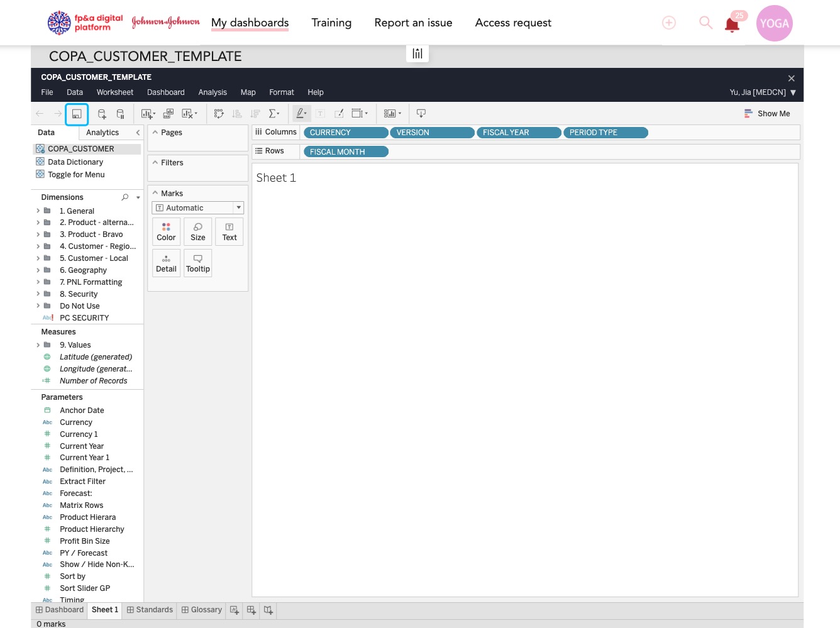The image size is (840, 628).
Task: Click the Show/Hide Cards icon
Action: click(392, 114)
